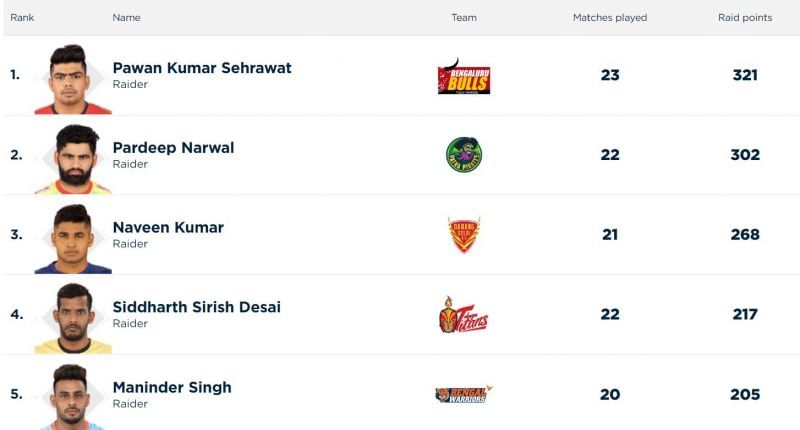Select the Naveen Kumar name link
The image size is (800, 430).
click(x=168, y=228)
